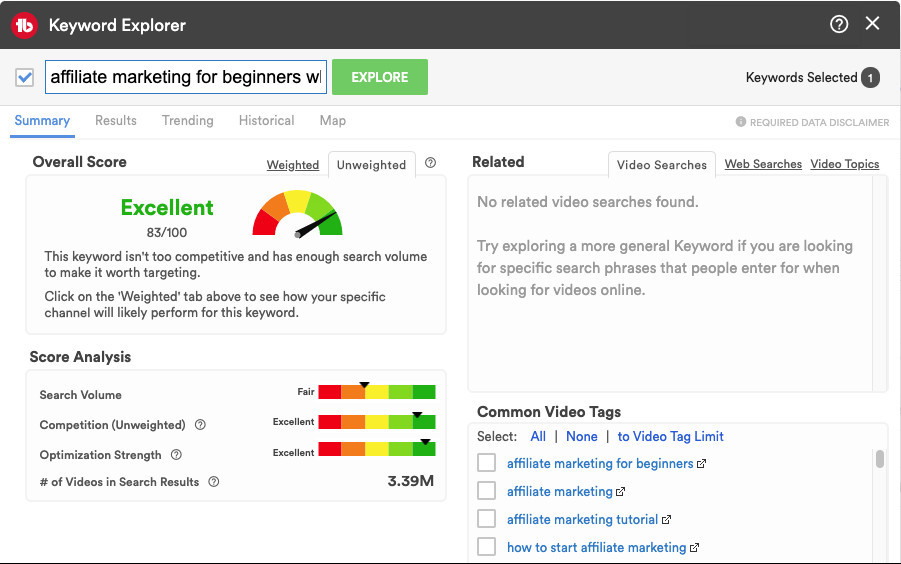
Task: Click the Overall Score help icon
Action: pos(430,163)
